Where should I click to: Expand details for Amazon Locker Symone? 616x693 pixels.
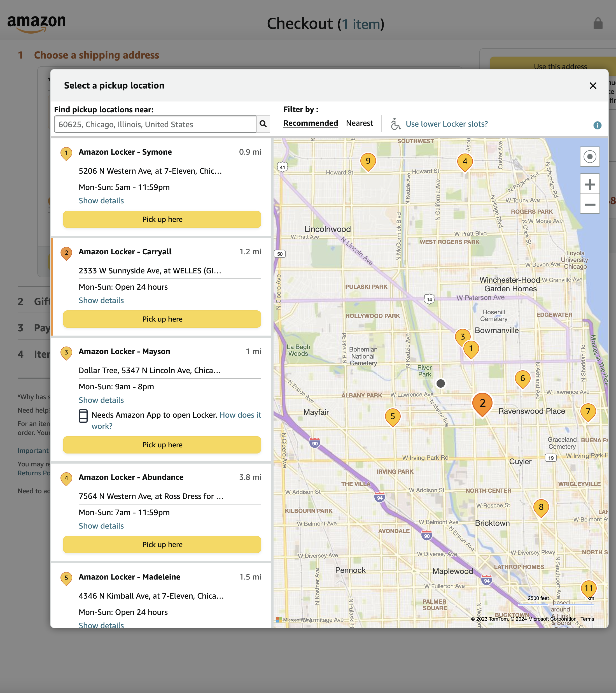[x=101, y=200]
